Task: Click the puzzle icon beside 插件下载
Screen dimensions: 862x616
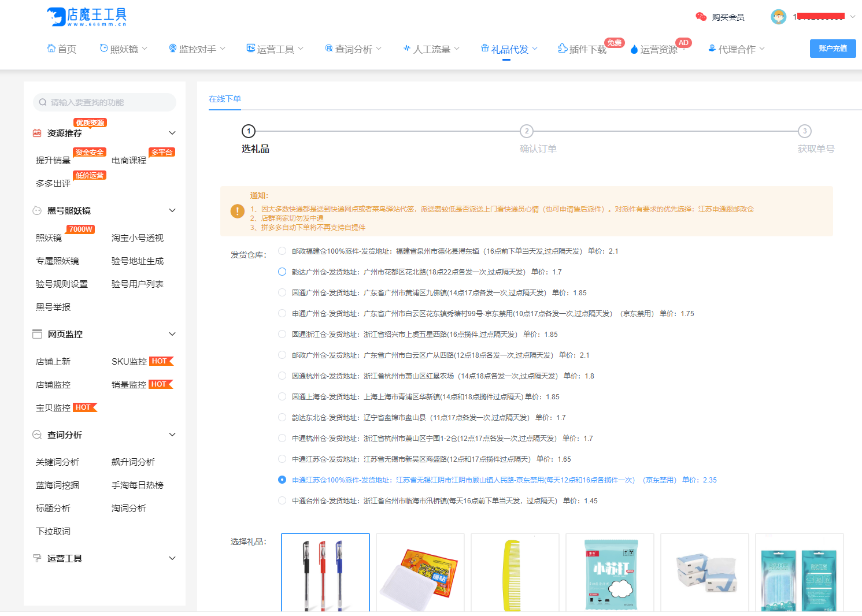Action: (563, 49)
